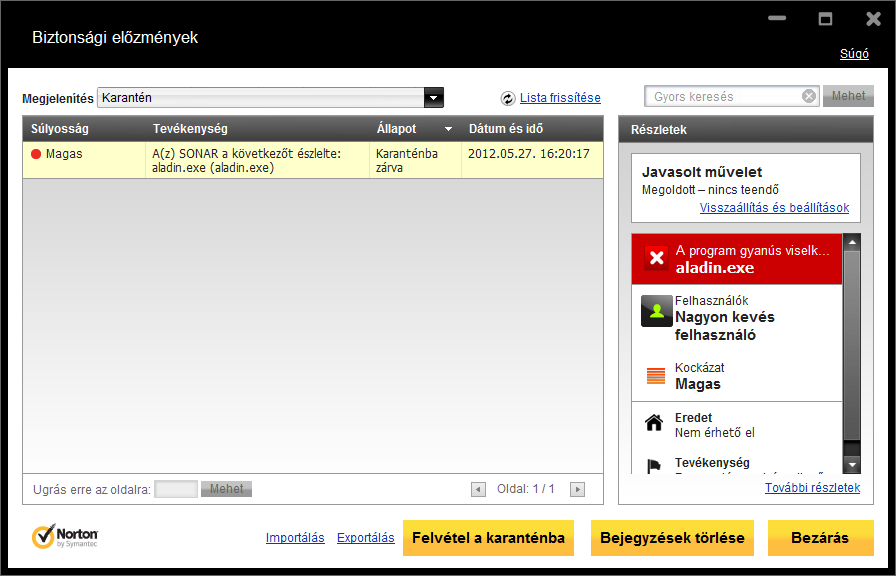Go to previous page arrow
This screenshot has height=576, width=896.
(478, 489)
